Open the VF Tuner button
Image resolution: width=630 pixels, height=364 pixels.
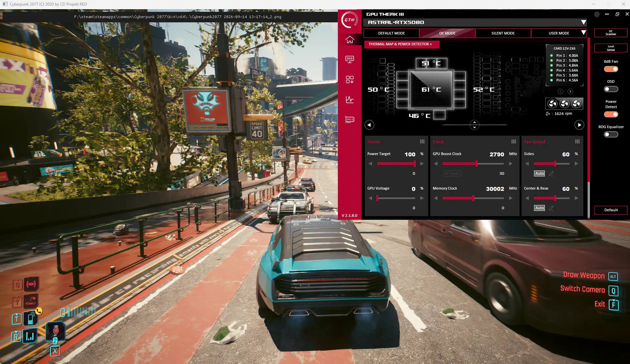click(x=452, y=173)
